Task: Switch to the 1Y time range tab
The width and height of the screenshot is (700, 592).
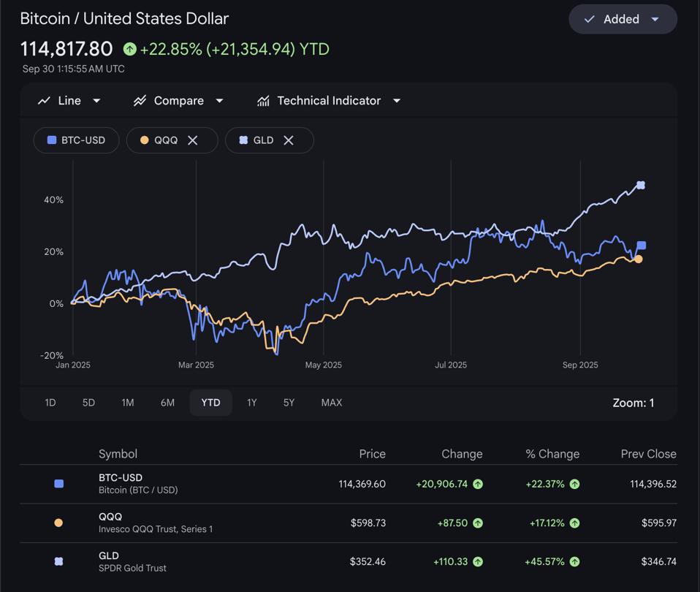Action: coord(251,402)
